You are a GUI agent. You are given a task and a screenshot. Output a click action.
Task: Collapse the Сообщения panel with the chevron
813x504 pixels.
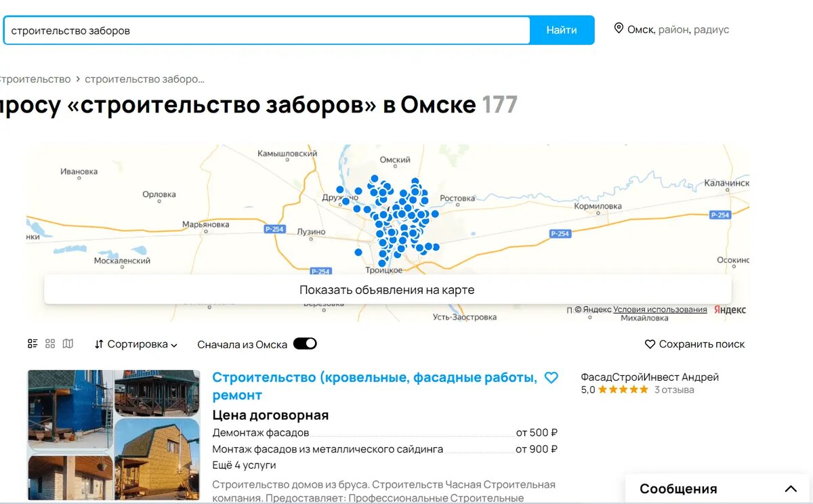coord(791,487)
